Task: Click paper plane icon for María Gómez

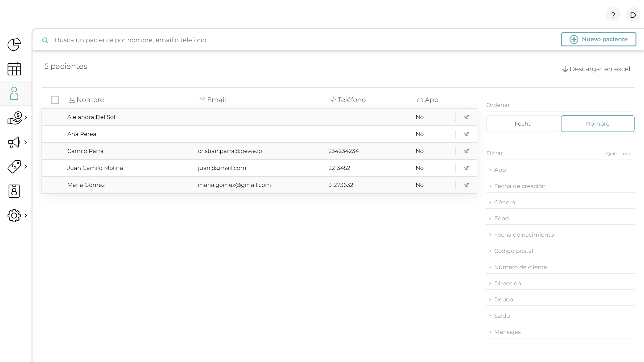Action: (466, 185)
